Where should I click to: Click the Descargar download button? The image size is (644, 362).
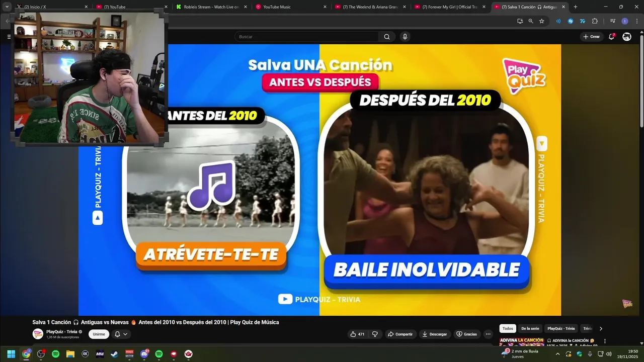point(435,334)
